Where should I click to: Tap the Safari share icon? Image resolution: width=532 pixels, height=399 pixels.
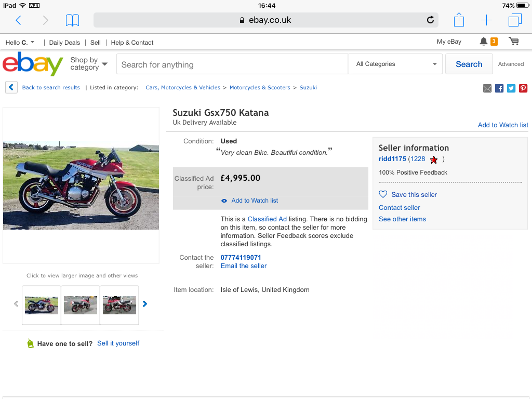[459, 20]
